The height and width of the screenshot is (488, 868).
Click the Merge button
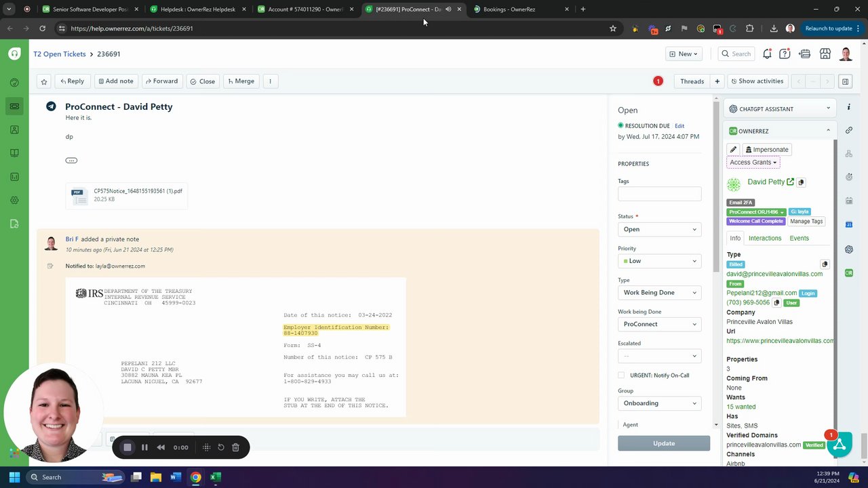[x=241, y=81]
